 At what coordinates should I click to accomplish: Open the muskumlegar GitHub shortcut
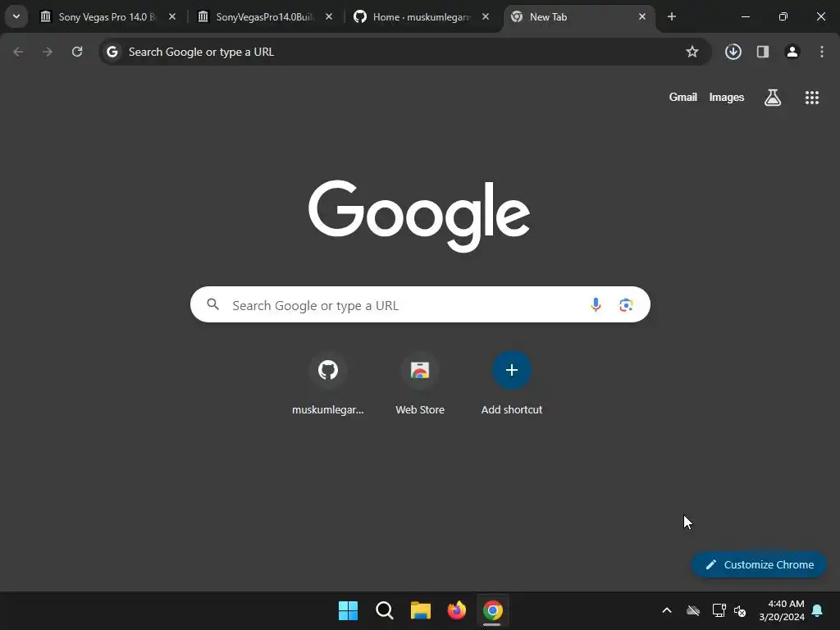coord(328,384)
